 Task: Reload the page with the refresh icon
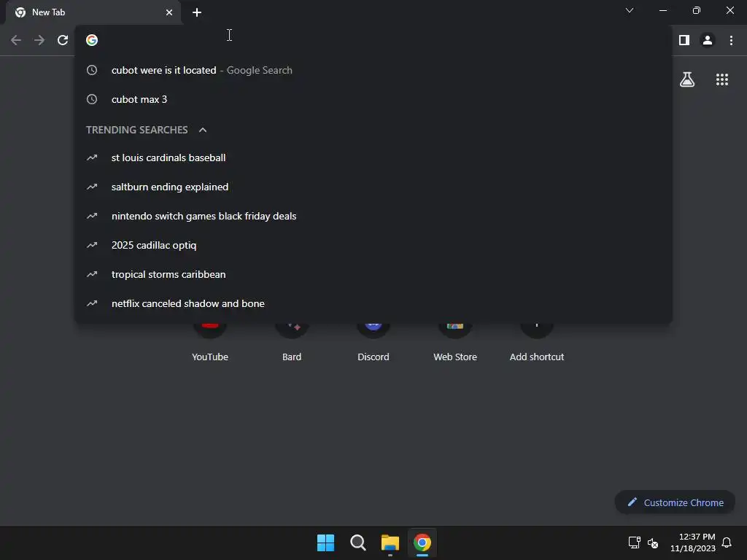[x=63, y=41]
